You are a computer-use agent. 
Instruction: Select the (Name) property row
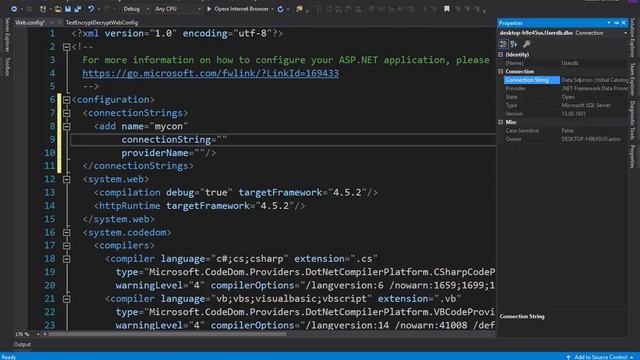click(x=566, y=63)
